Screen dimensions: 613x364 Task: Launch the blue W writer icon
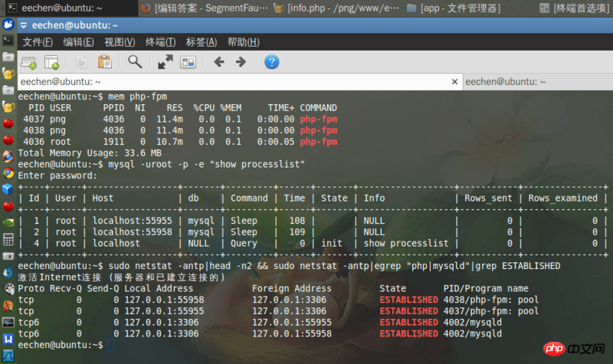click(x=8, y=339)
